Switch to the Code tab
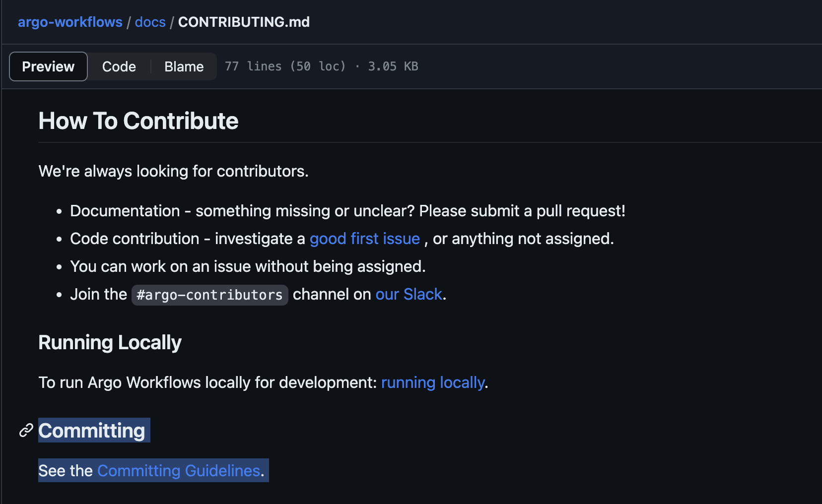This screenshot has height=504, width=822. (119, 66)
